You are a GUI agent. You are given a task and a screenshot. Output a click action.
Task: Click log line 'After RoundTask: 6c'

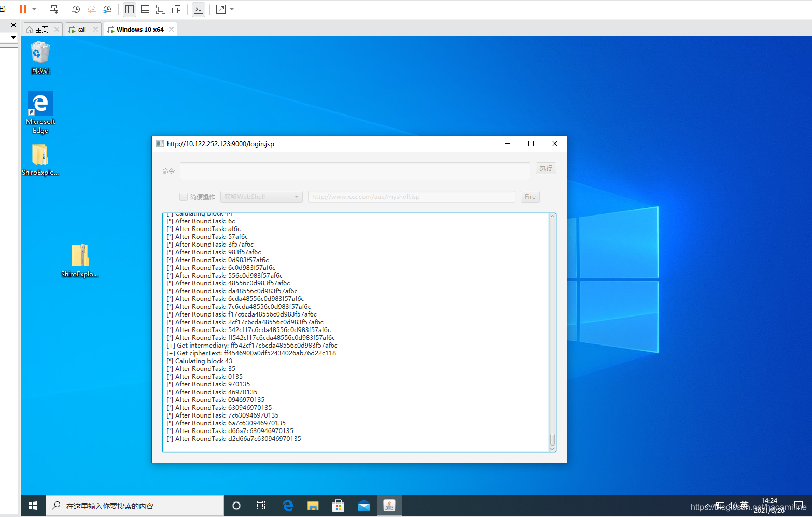[x=201, y=221]
